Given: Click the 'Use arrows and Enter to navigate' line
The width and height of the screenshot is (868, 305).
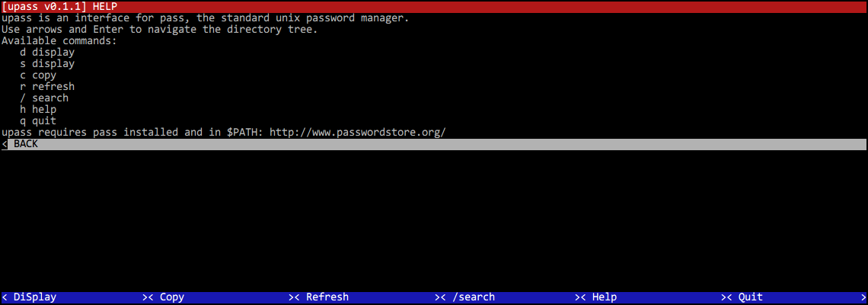Looking at the screenshot, I should point(160,30).
